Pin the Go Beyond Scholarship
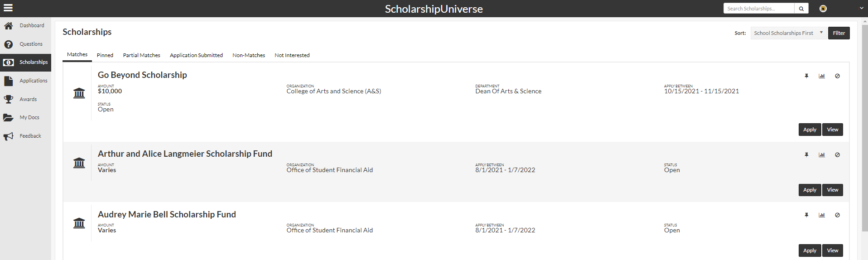This screenshot has width=868, height=260. click(806, 76)
